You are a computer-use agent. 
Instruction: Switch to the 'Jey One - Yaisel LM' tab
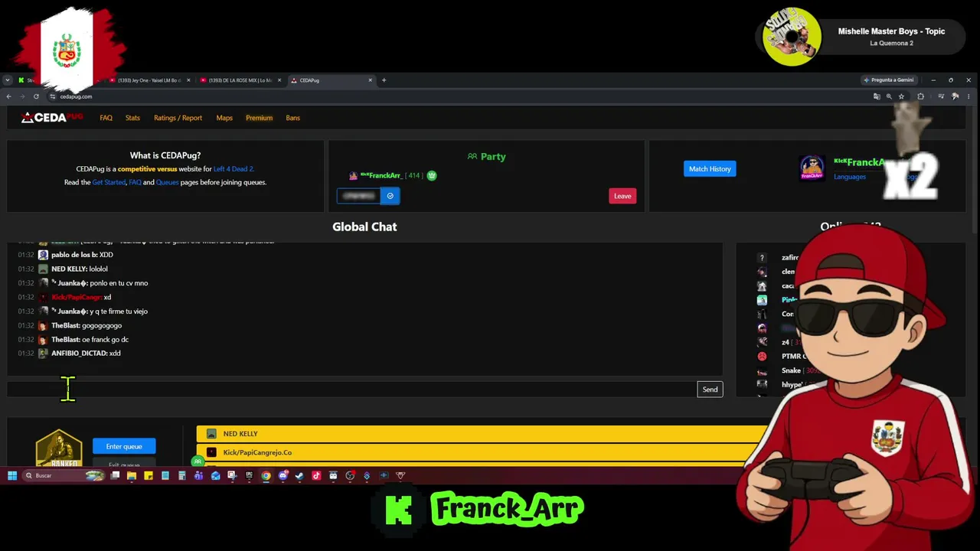[x=149, y=80]
